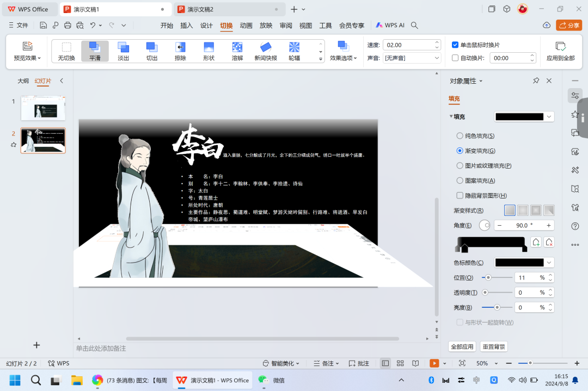Click the orange 分享 button
588x391 pixels.
[569, 25]
